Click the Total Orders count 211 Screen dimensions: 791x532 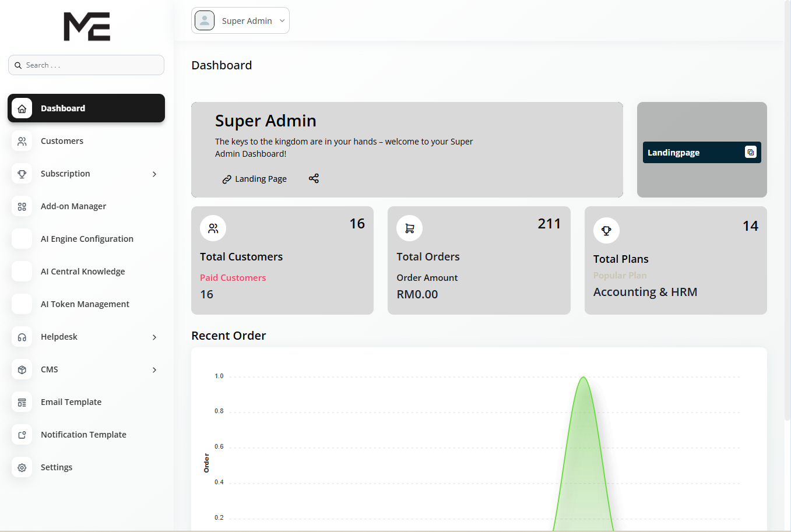549,224
